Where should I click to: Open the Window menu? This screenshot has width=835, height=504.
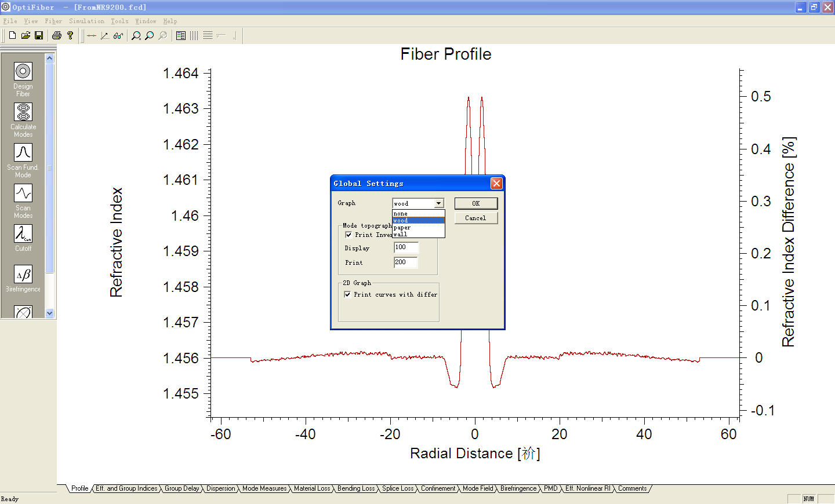coord(146,21)
